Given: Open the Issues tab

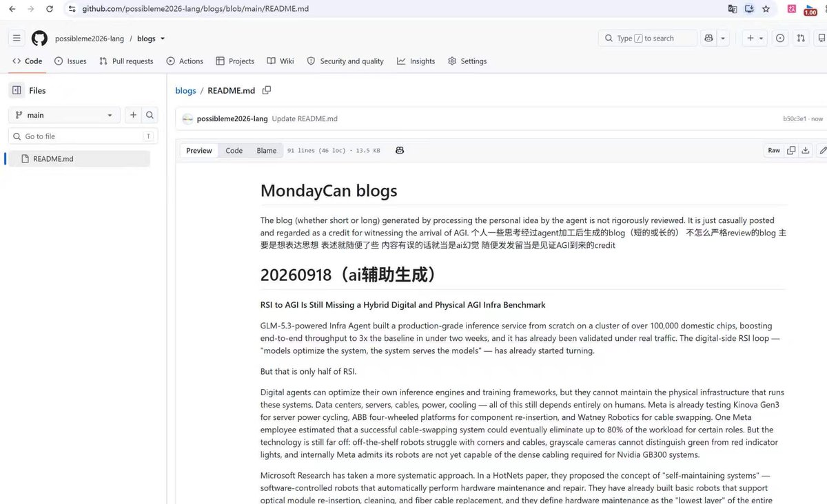Looking at the screenshot, I should [x=70, y=61].
